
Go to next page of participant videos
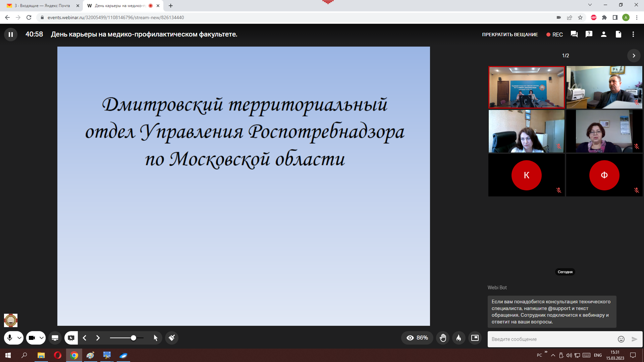[634, 56]
